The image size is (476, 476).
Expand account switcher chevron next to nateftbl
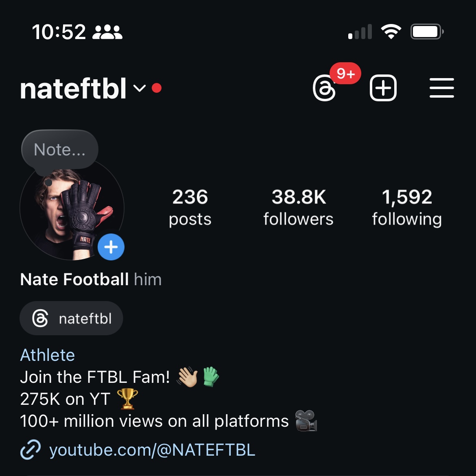[140, 88]
